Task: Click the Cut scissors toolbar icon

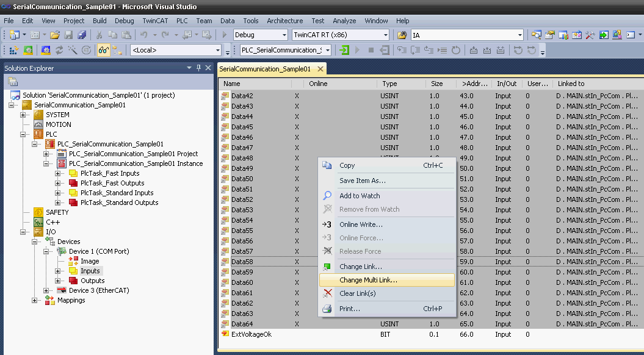Action: pos(99,35)
